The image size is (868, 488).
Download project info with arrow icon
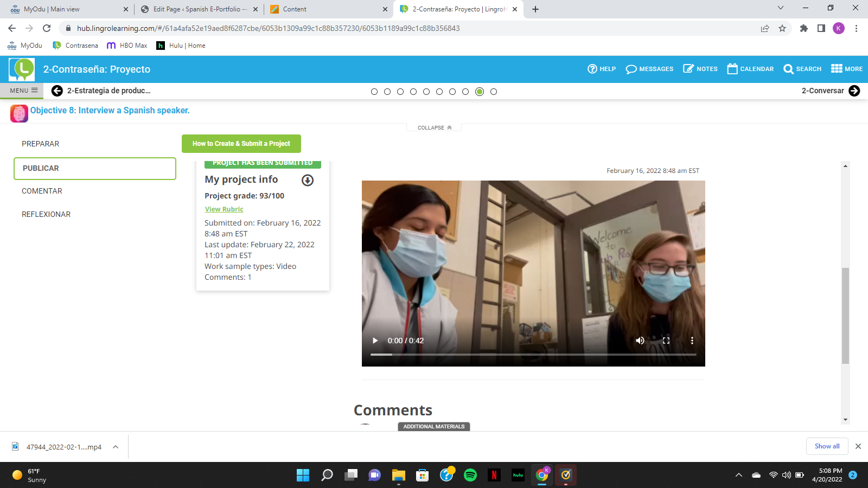(308, 180)
